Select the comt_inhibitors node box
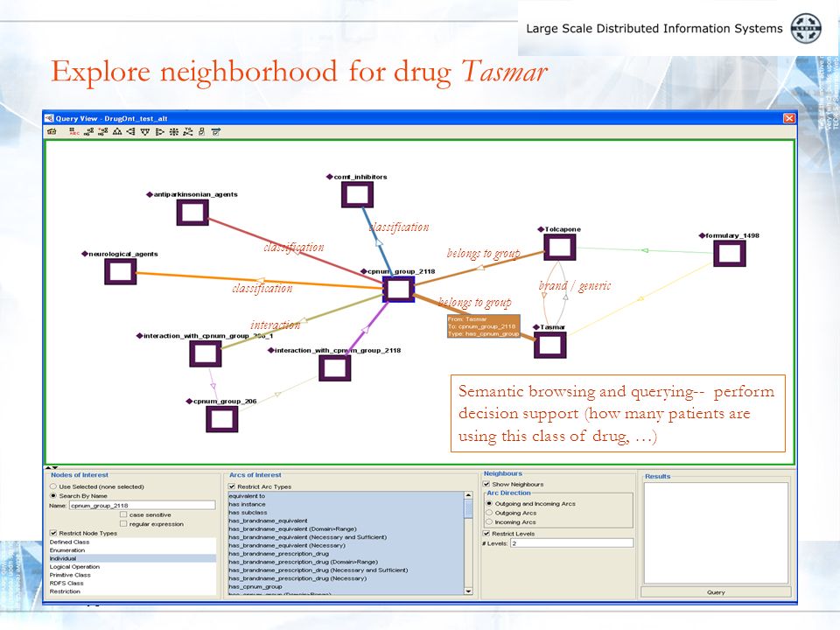 click(357, 194)
